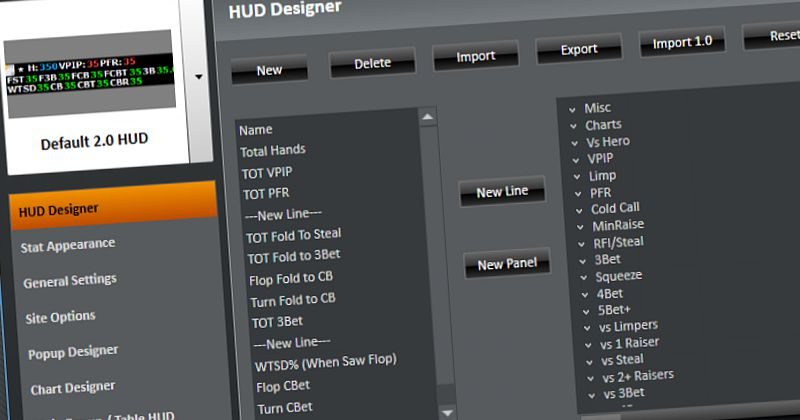
Task: Click the stat list scroll down arrow
Action: [x=447, y=412]
